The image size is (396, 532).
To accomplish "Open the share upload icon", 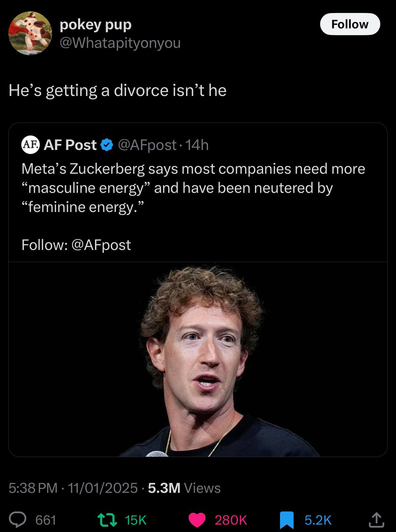I will click(x=377, y=520).
